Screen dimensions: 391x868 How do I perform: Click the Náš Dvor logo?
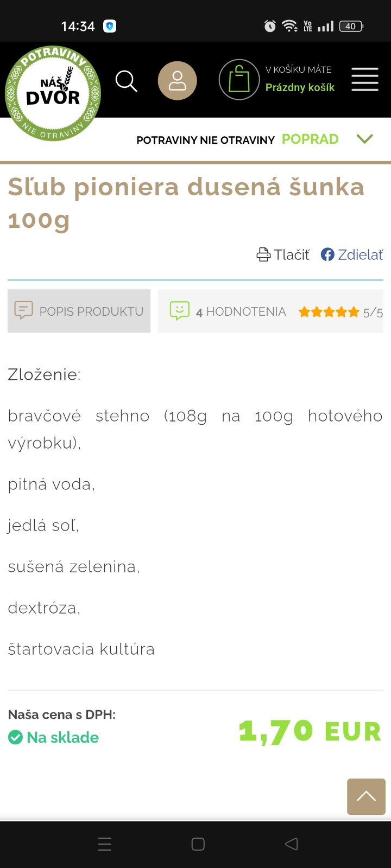click(x=53, y=93)
